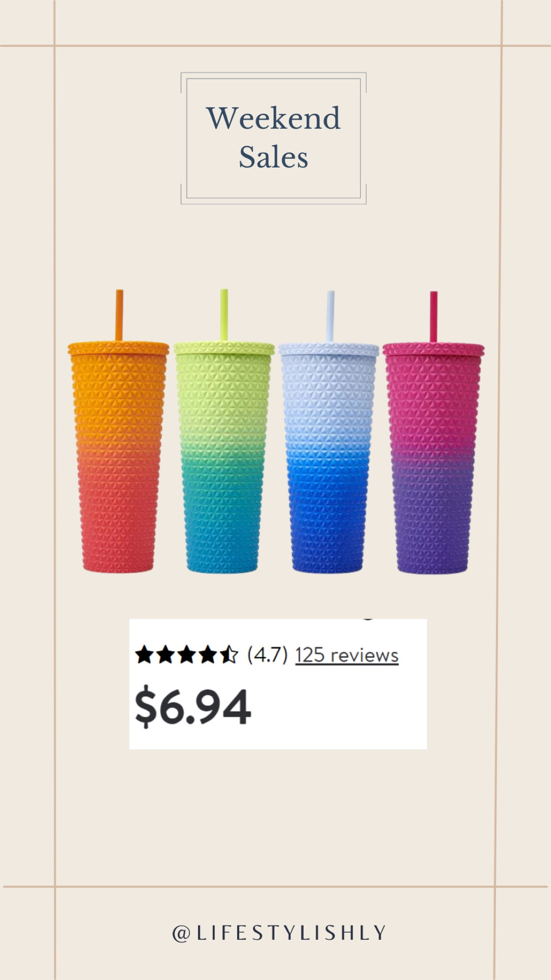Click the word Weekend in the title
The width and height of the screenshot is (551, 980).
pyautogui.click(x=274, y=118)
